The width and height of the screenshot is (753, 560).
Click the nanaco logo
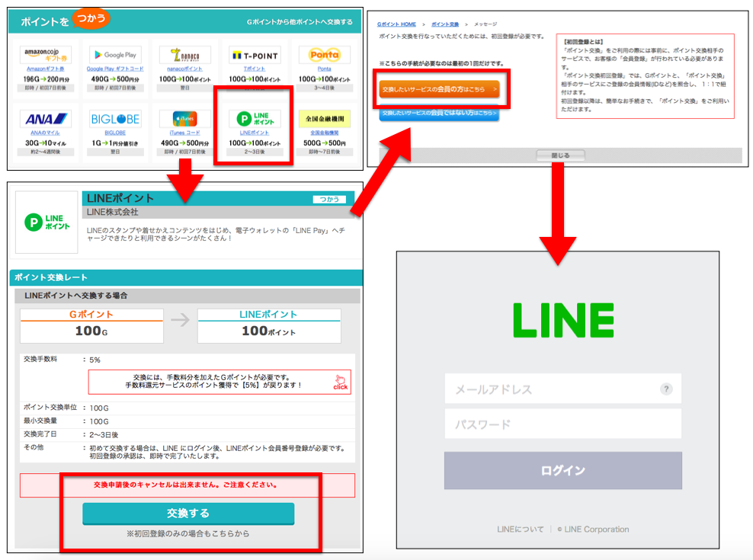(x=184, y=55)
